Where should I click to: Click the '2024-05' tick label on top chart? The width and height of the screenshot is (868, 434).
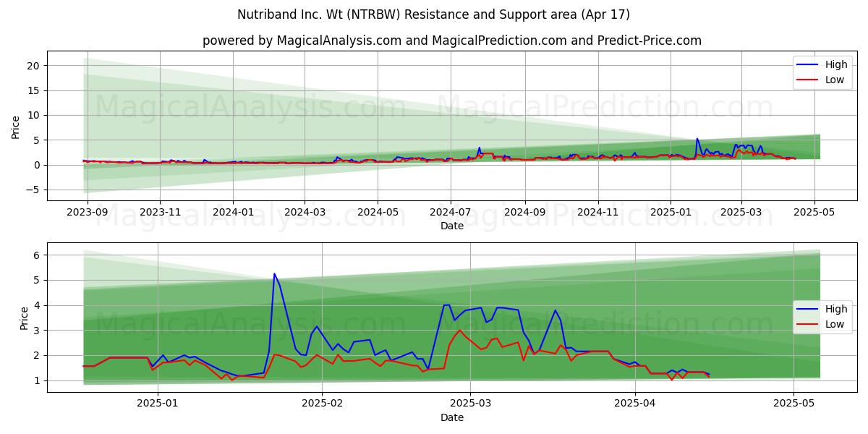377,213
